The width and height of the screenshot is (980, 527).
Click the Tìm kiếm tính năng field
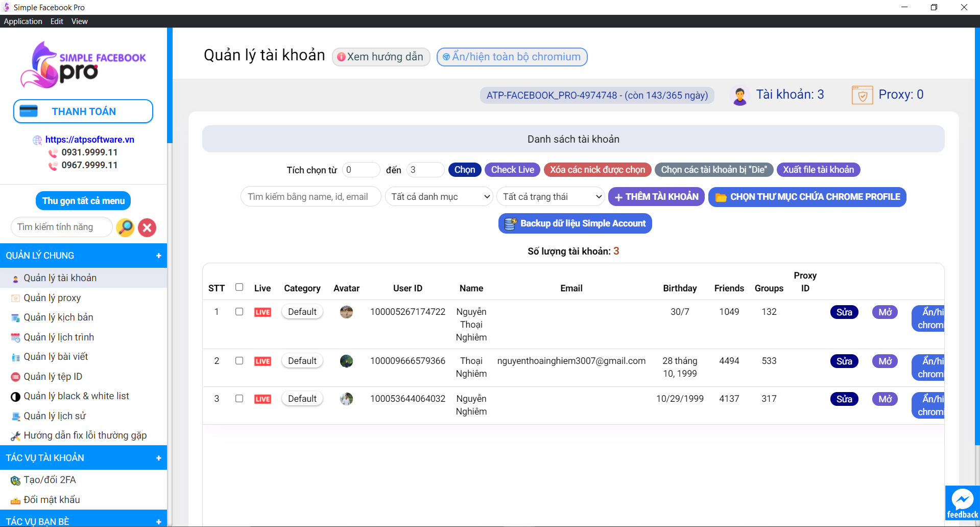tap(61, 227)
